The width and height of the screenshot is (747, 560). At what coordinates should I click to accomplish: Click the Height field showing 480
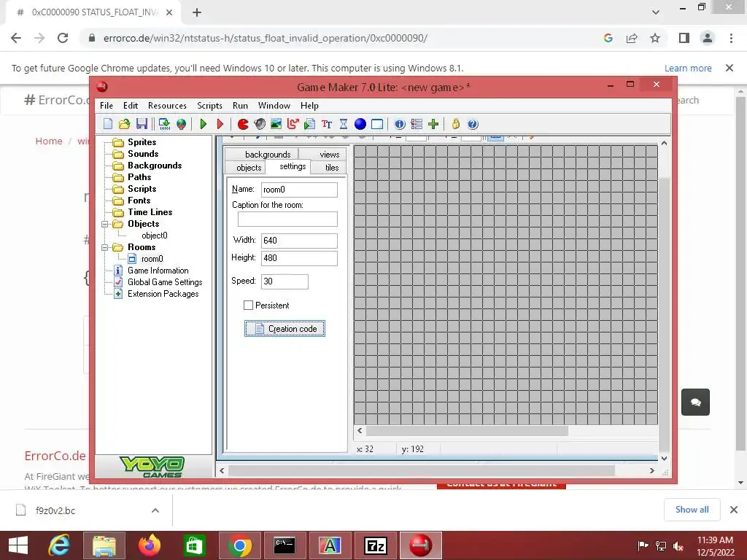(299, 258)
